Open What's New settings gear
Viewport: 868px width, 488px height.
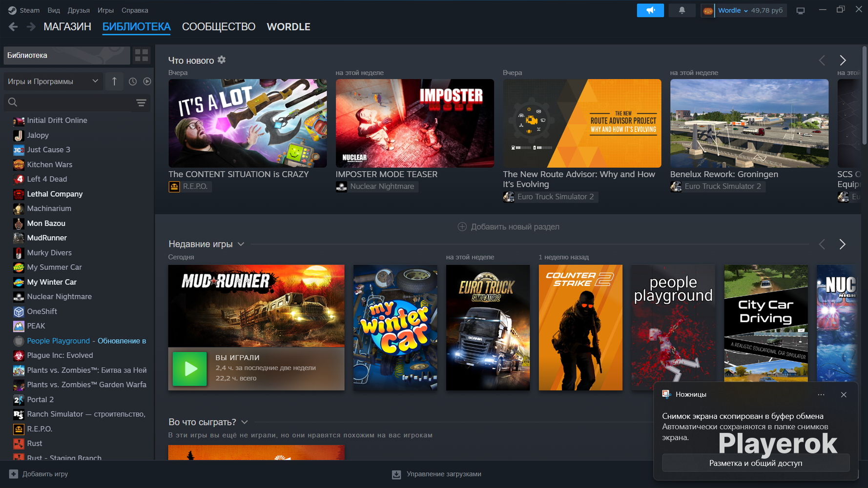coord(222,60)
